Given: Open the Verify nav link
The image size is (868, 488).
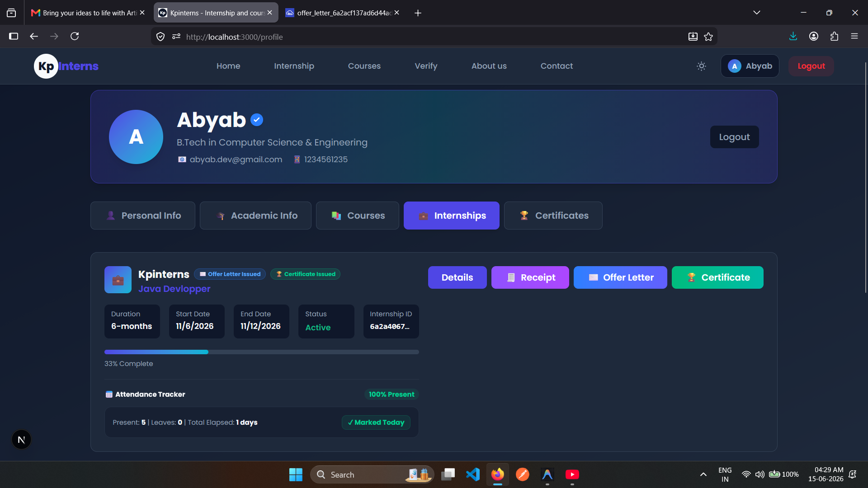Looking at the screenshot, I should 426,66.
